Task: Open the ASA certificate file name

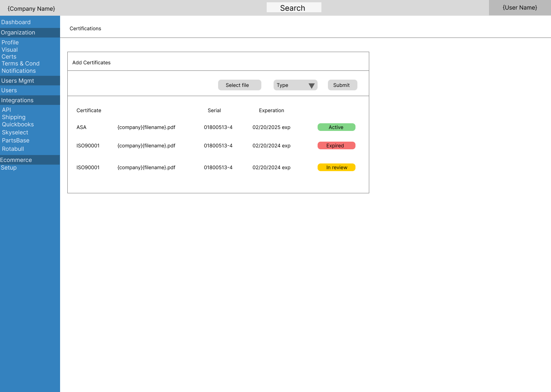Action: tap(146, 127)
